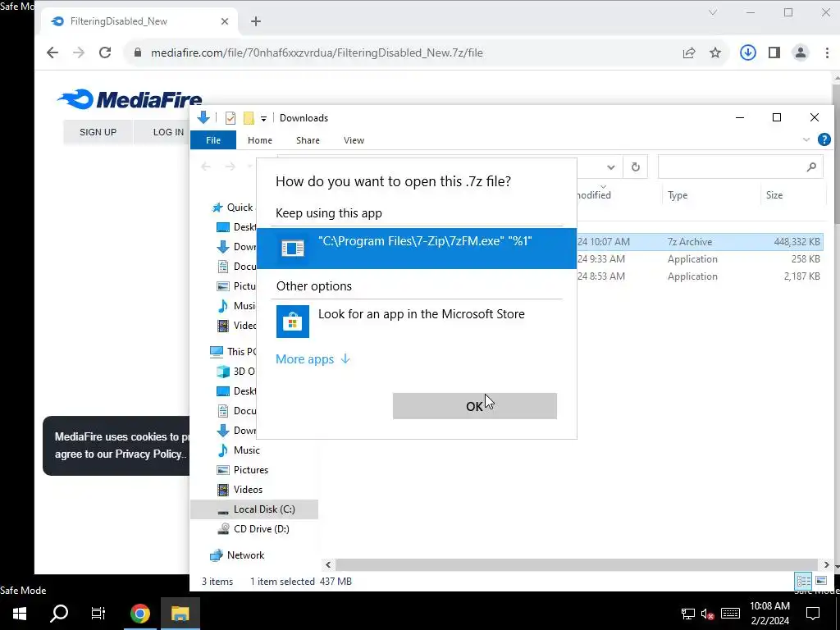The width and height of the screenshot is (840, 630).
Task: Select Local Disk (C:) in navigation pane
Action: tap(254, 509)
